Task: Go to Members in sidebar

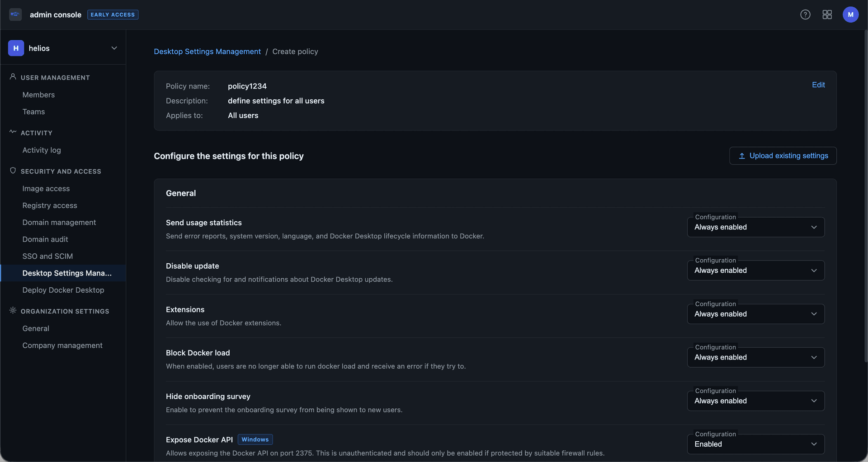Action: click(38, 95)
